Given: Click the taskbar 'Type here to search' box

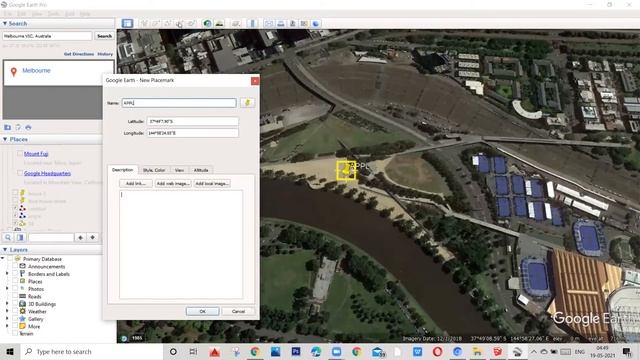Looking at the screenshot, I should 92,351.
